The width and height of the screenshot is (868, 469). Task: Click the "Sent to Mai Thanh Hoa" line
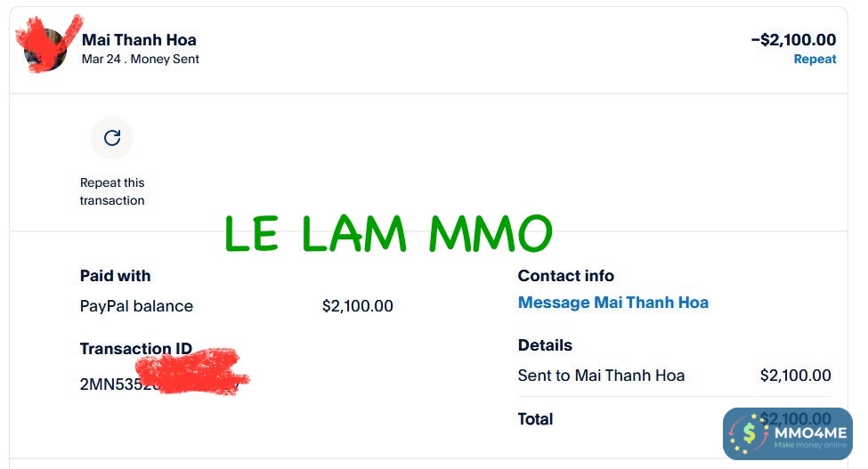click(x=601, y=376)
